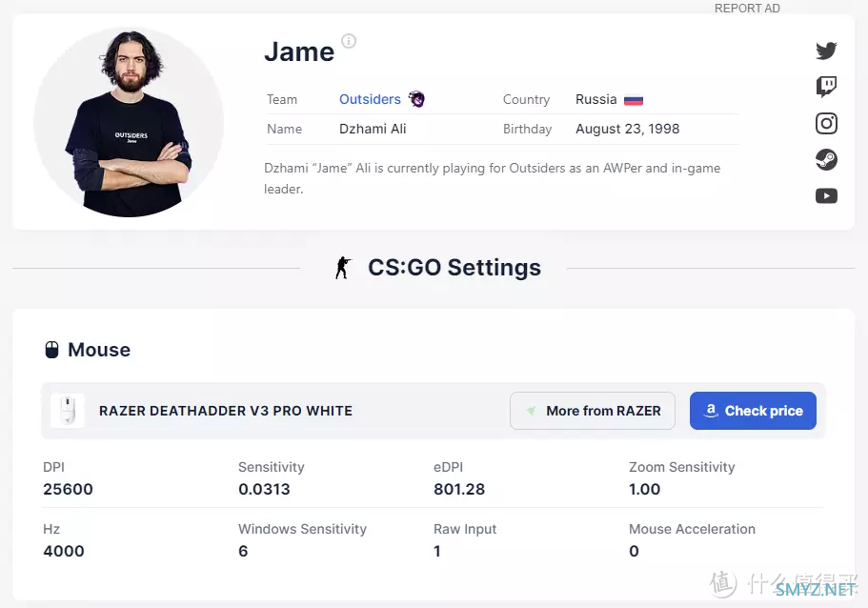Click the player bio description paragraph
This screenshot has height=608, width=868.
point(493,178)
